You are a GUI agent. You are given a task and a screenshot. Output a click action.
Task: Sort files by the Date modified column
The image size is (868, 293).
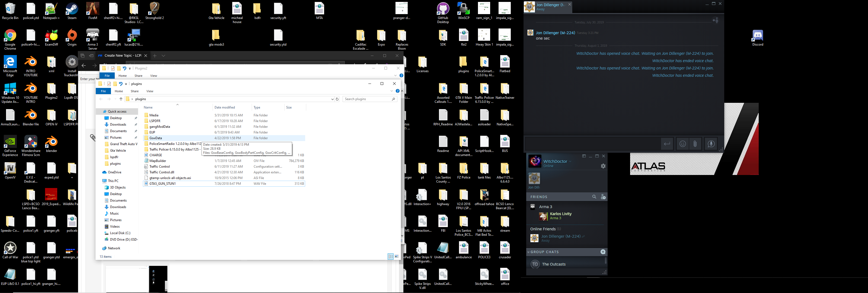point(224,107)
